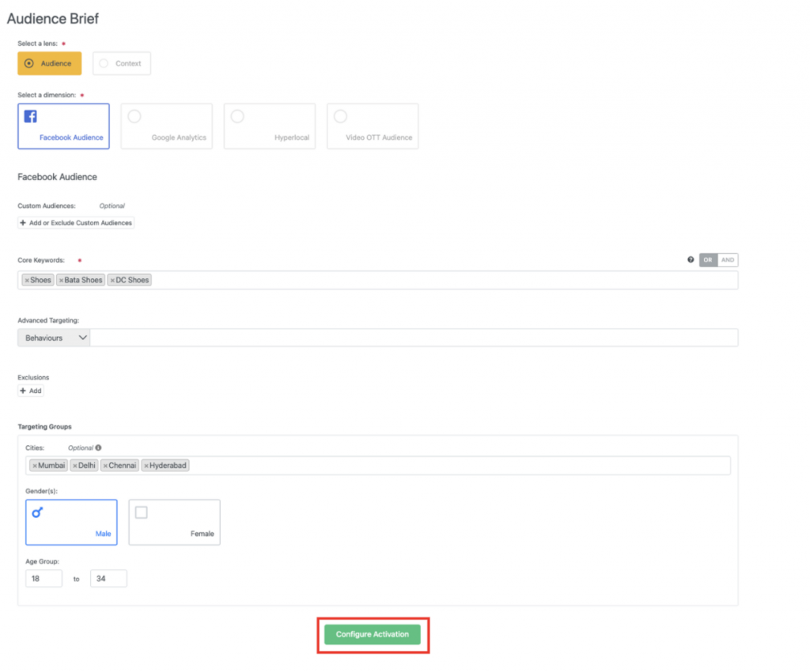Remove the DC Shoes keyword tag
The width and height of the screenshot is (810, 672).
click(112, 280)
